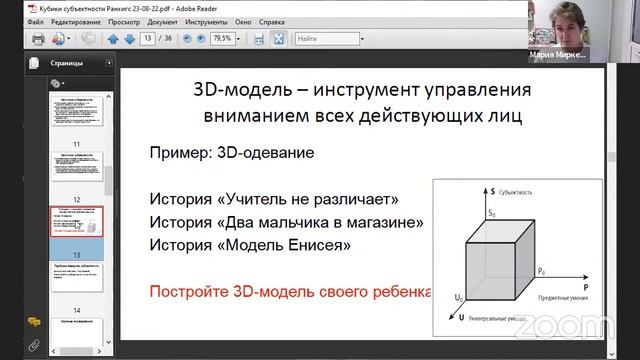Screen dimensions: 640x360
Task: Click the page count label 36
Action: click(x=168, y=39)
